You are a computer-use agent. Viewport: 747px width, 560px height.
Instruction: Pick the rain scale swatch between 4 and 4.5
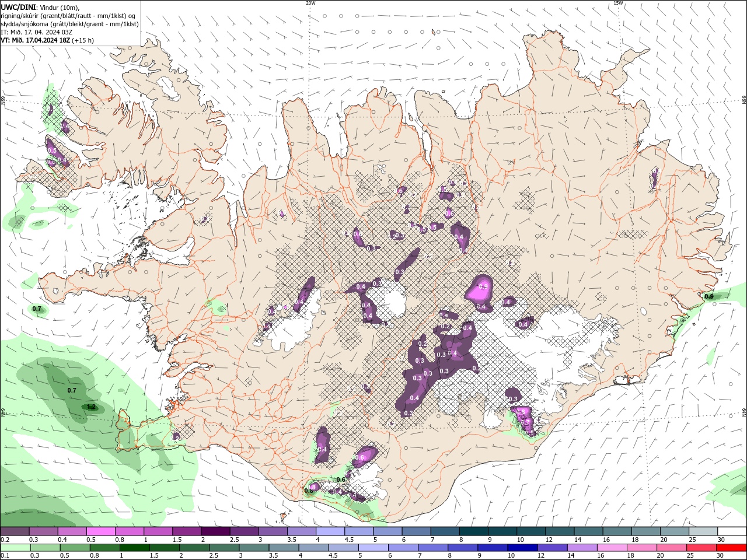point(313,548)
